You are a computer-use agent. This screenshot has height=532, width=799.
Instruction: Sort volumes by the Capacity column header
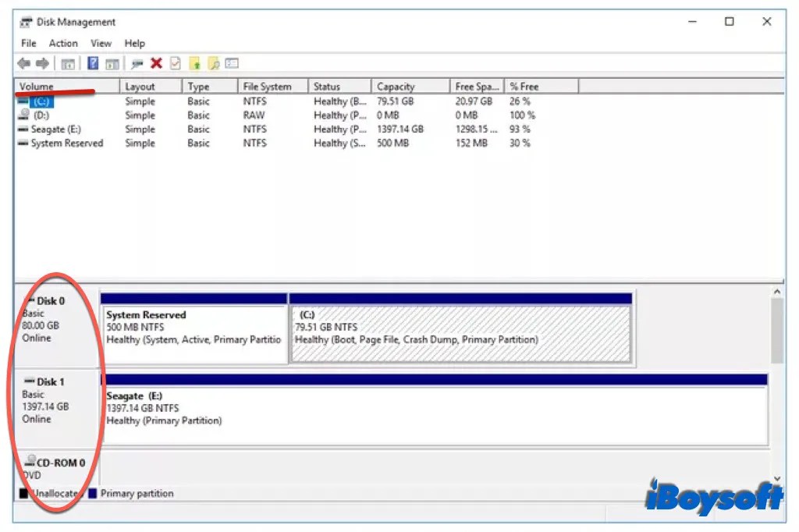tap(407, 86)
